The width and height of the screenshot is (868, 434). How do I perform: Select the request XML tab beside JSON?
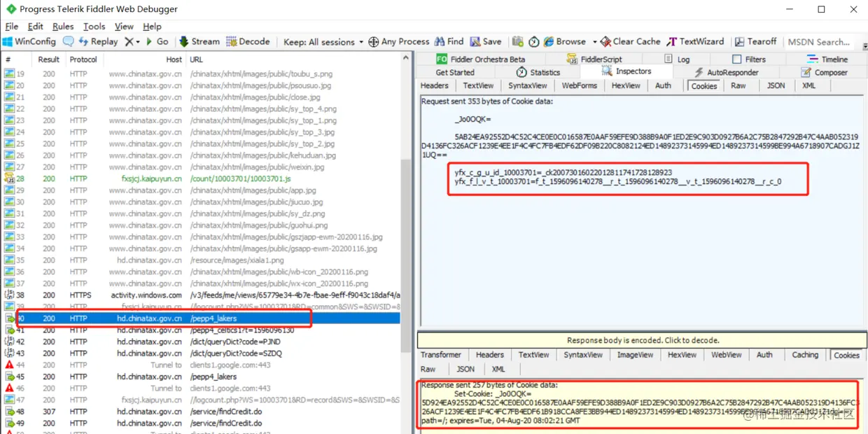(x=808, y=85)
